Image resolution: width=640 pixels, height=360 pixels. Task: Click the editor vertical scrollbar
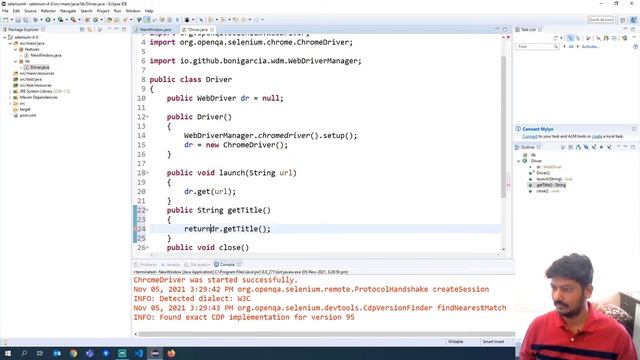[503, 127]
